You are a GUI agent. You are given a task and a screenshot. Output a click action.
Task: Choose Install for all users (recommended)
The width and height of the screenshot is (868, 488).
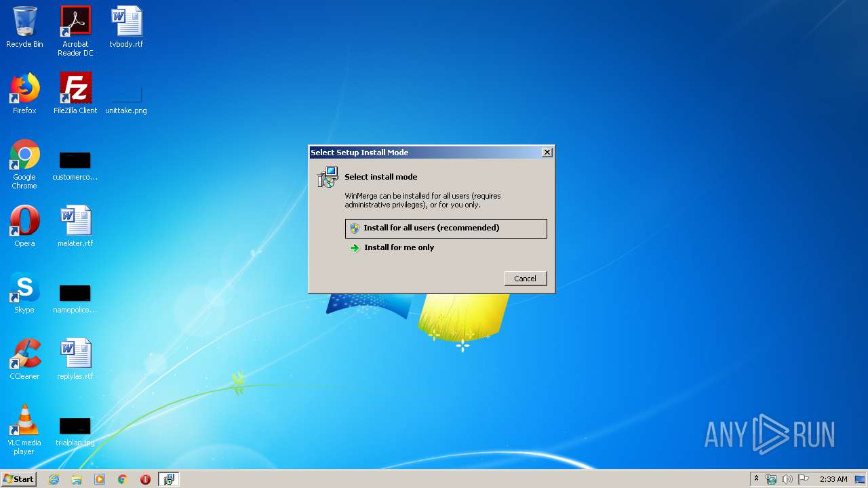446,228
